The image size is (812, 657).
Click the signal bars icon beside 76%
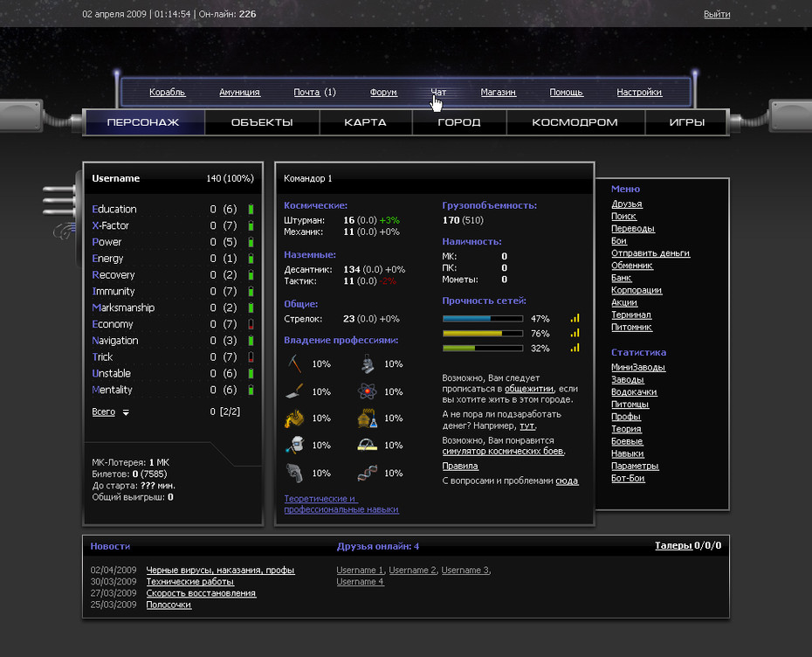(575, 333)
